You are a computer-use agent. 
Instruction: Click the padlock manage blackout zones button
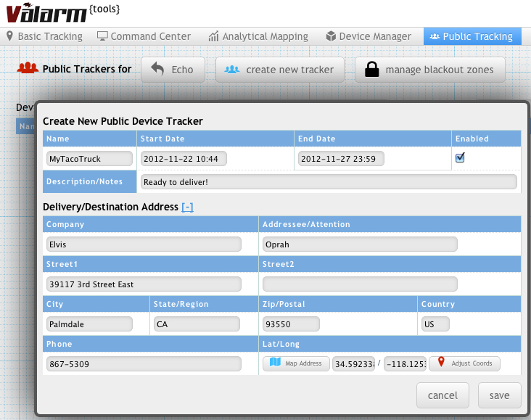(x=429, y=70)
